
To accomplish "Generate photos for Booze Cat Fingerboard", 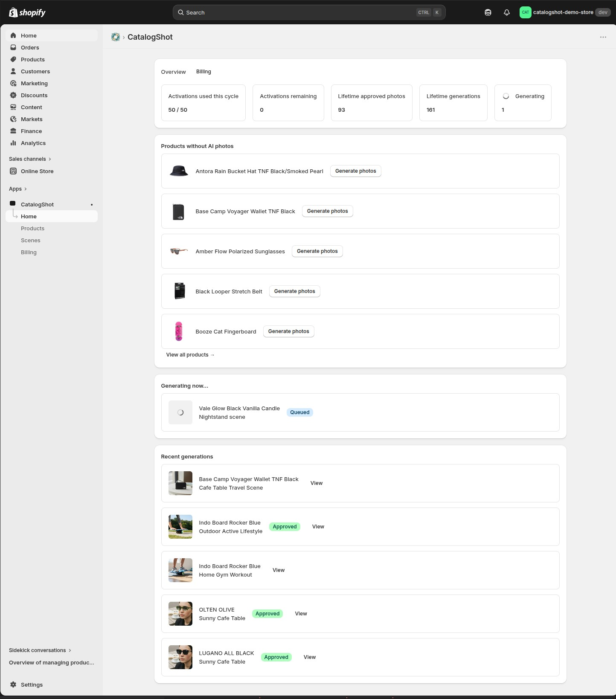I will tap(289, 331).
